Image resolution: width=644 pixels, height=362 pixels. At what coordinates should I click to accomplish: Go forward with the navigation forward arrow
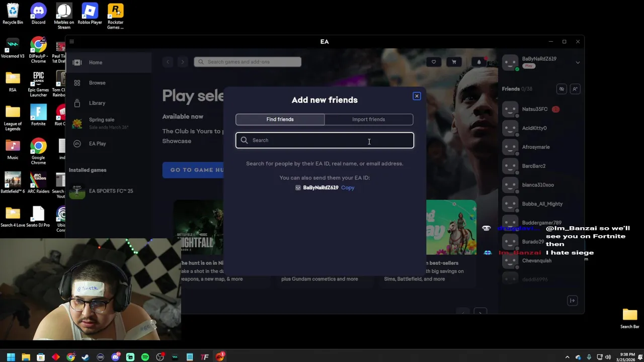183,62
